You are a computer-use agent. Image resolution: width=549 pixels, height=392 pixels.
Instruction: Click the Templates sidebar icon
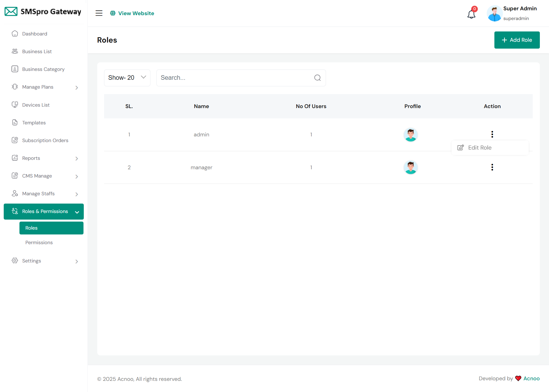click(15, 122)
